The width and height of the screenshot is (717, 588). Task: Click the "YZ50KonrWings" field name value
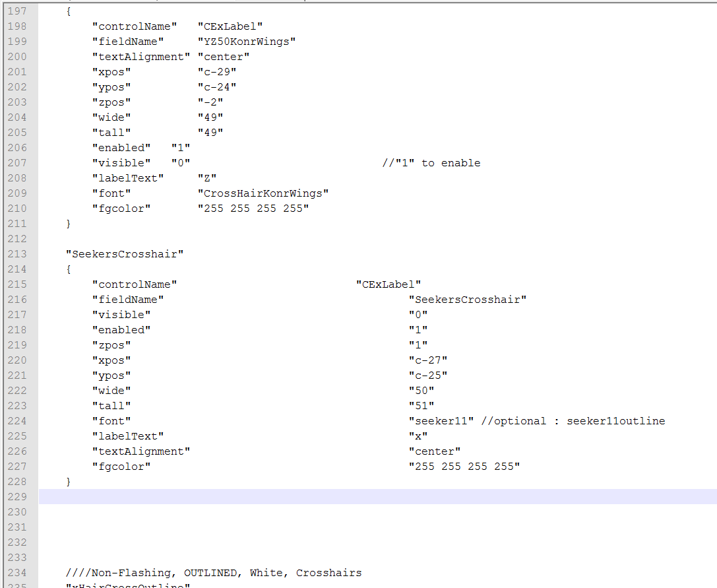point(247,42)
